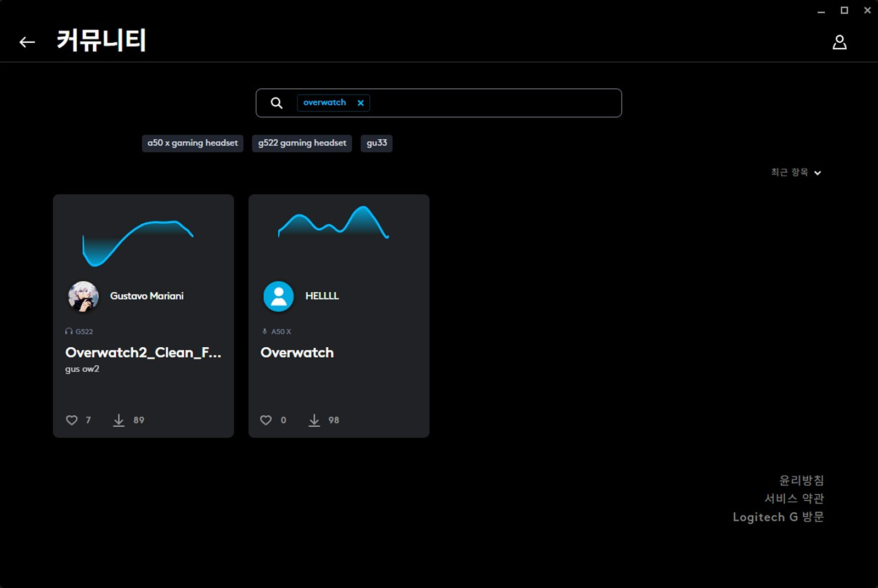
Task: Open the Overwatch preset title by HELLLL
Action: coord(297,353)
